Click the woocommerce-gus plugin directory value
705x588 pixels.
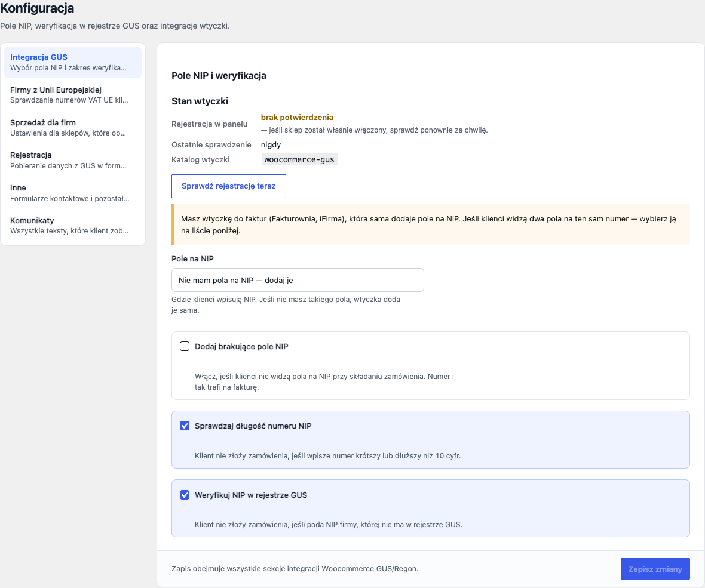(299, 159)
